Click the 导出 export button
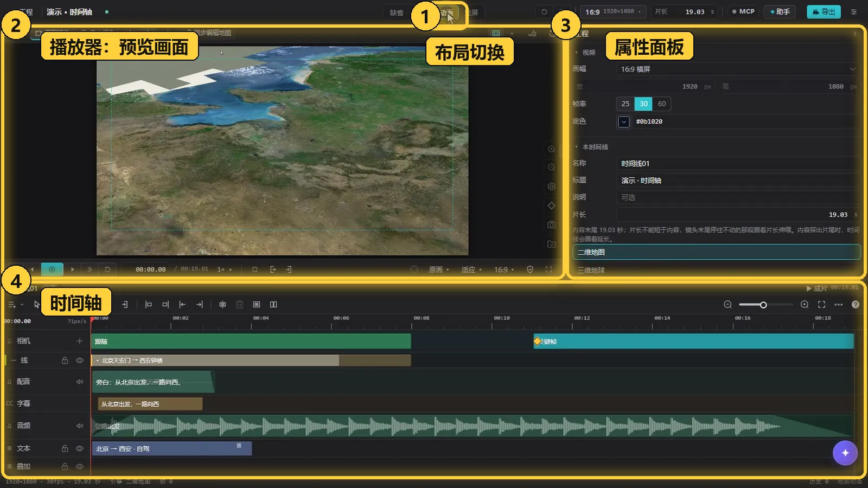 pyautogui.click(x=824, y=11)
